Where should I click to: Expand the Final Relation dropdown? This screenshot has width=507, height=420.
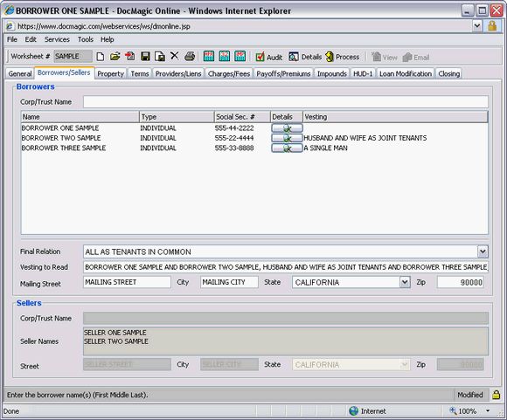(483, 251)
